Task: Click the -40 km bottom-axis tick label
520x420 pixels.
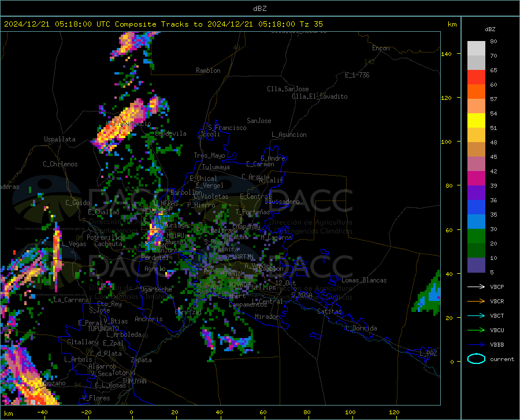Action: [x=42, y=412]
